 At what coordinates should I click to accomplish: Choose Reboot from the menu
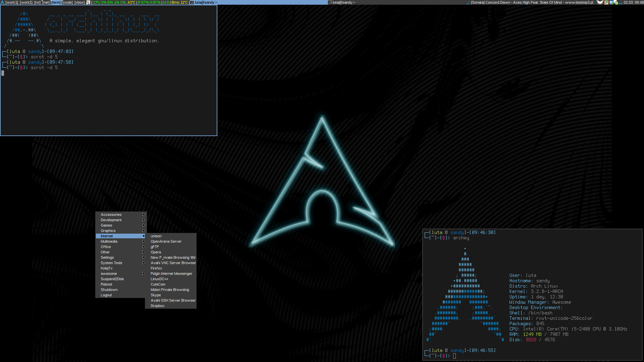[121, 284]
